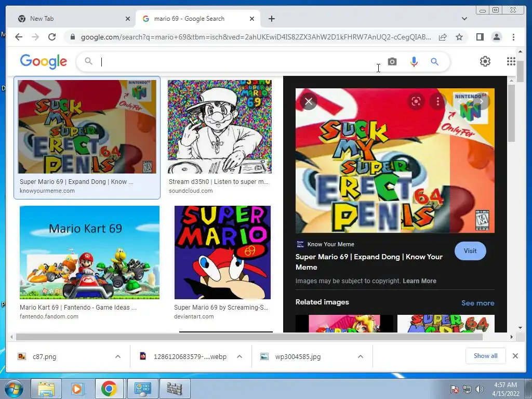
Task: Click horizontal page scrollbar
Action: (x=249, y=337)
